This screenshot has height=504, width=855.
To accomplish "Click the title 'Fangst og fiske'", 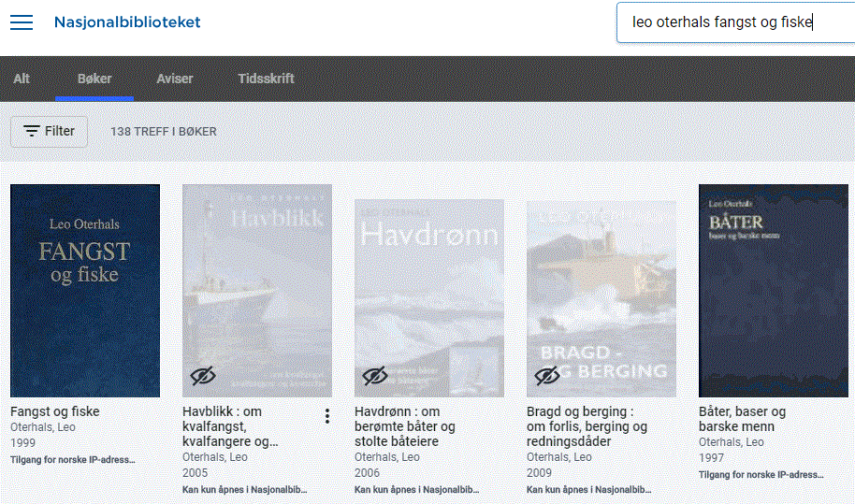I will [55, 411].
